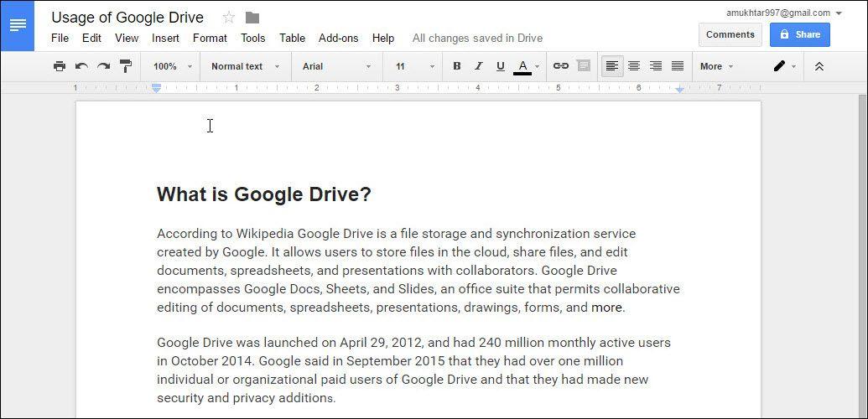Open the 100% zoom dropdown
Image resolution: width=868 pixels, height=419 pixels.
coord(173,66)
